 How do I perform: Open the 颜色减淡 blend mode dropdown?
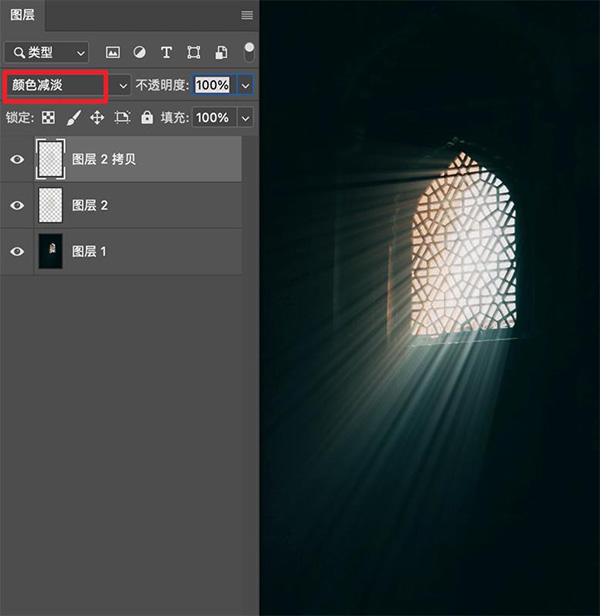67,85
